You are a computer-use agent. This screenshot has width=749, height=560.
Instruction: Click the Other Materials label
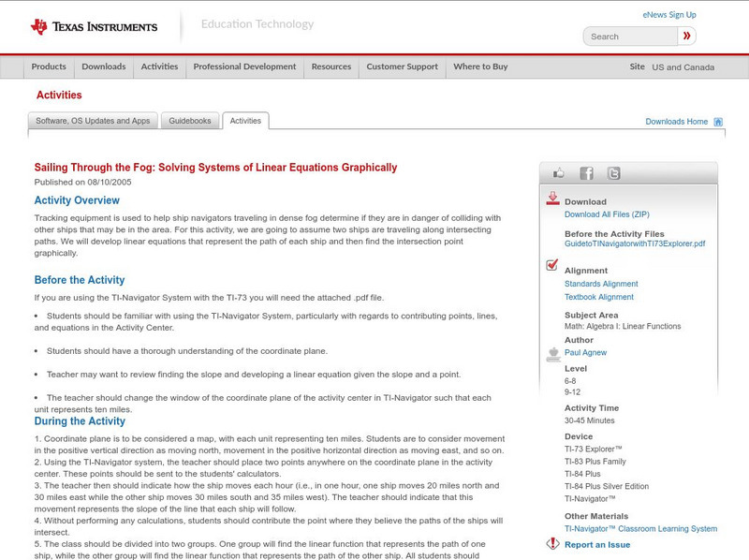point(596,517)
